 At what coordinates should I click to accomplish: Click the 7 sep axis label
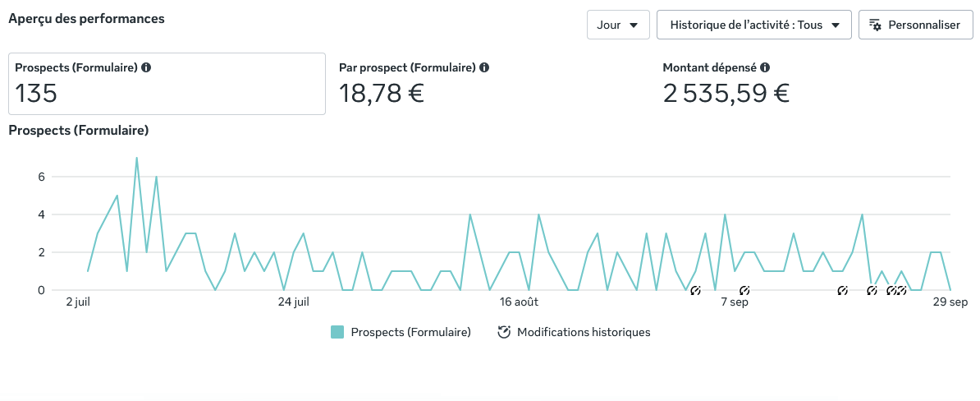pyautogui.click(x=735, y=302)
